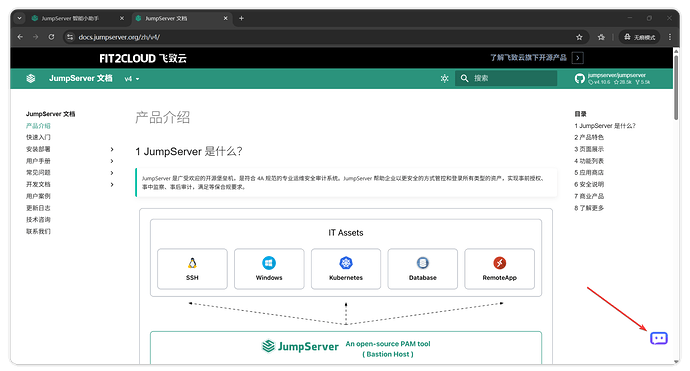Click the search magnifier icon
Viewport: 690px width, 371px height.
pos(464,78)
